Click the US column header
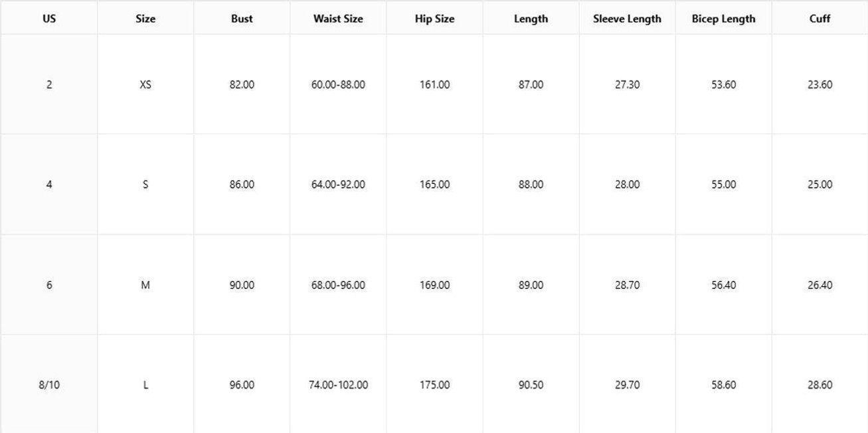868x433 pixels. pos(49,19)
